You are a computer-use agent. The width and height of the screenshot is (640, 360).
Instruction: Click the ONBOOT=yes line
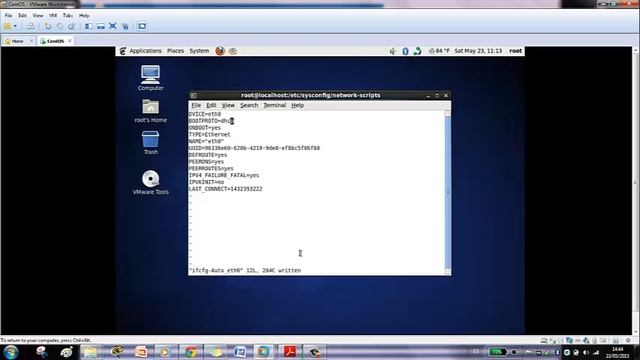click(x=204, y=128)
